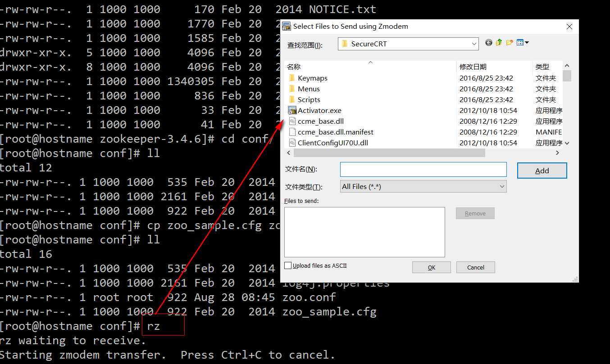This screenshot has height=364, width=610.
Task: Click zoo.conf in the terminal listing
Action: [309, 297]
